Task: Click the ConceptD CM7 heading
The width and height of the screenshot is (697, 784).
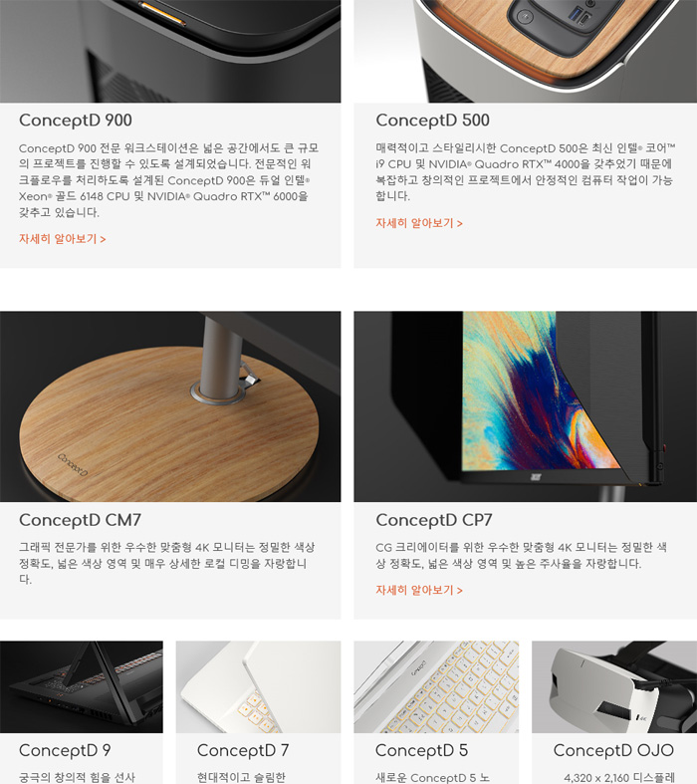Action: (80, 520)
